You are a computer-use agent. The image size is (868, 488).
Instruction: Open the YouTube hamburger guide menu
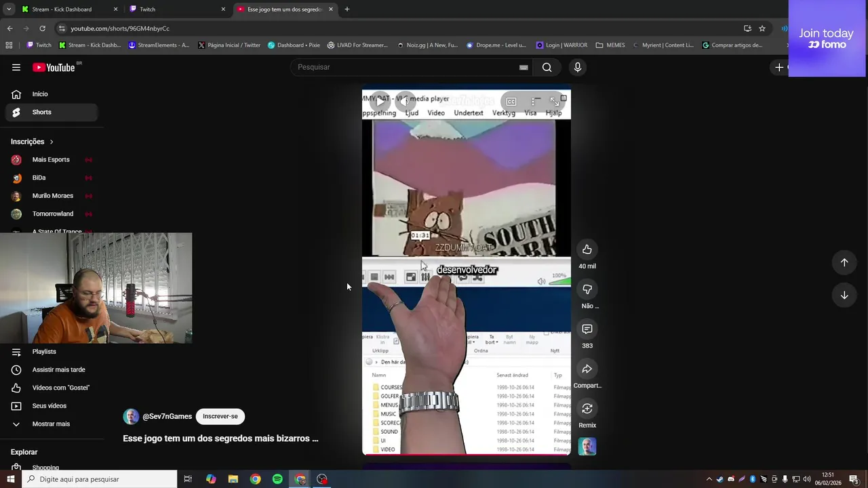[16, 67]
